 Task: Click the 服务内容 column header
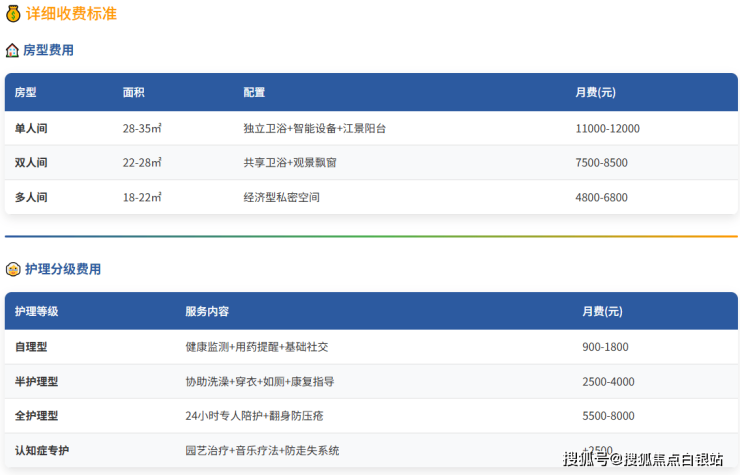tap(207, 311)
